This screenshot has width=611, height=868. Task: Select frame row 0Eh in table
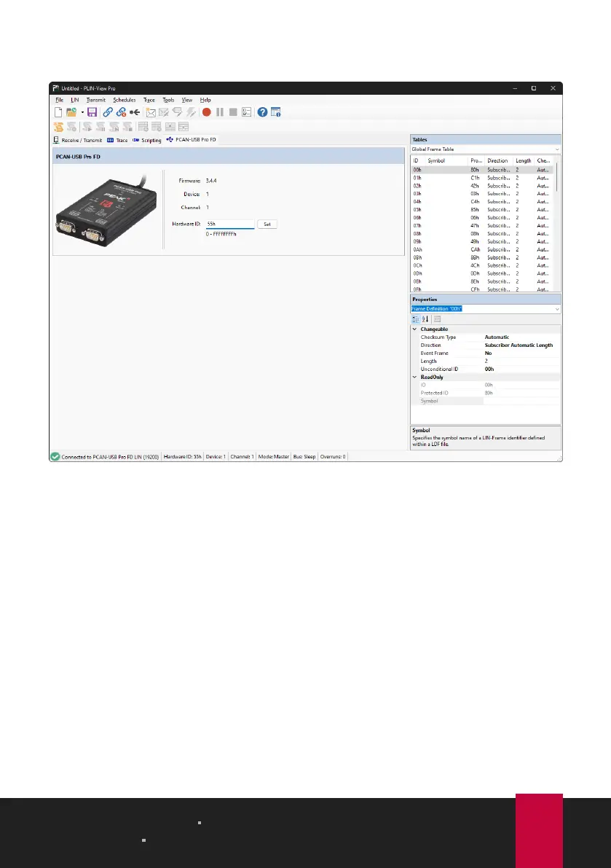coord(482,282)
